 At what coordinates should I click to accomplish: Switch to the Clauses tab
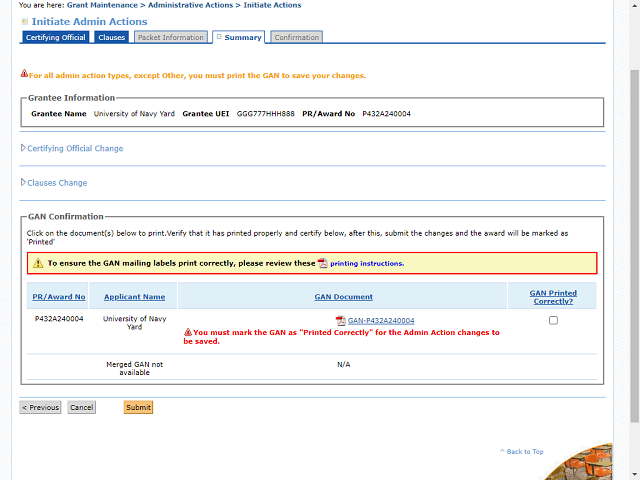[111, 37]
